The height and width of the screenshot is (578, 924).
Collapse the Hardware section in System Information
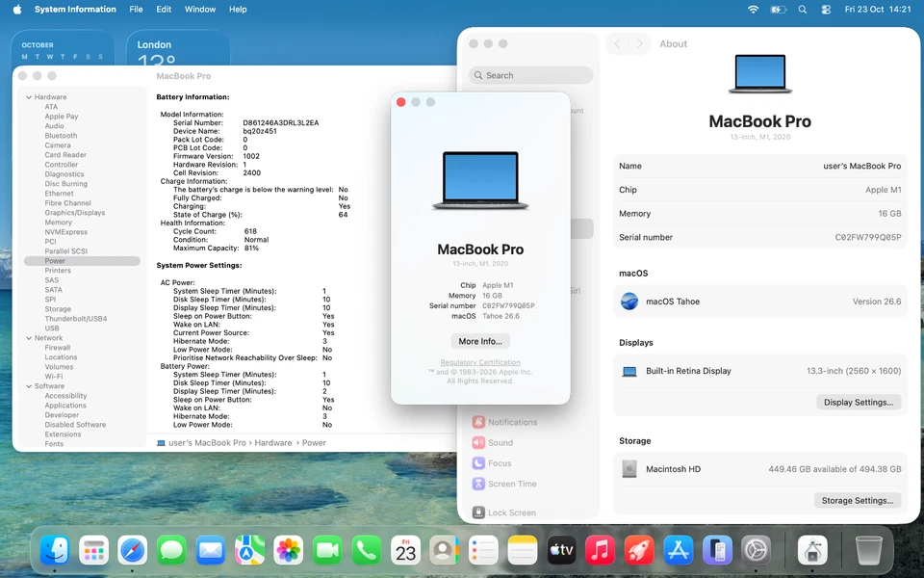coord(29,97)
